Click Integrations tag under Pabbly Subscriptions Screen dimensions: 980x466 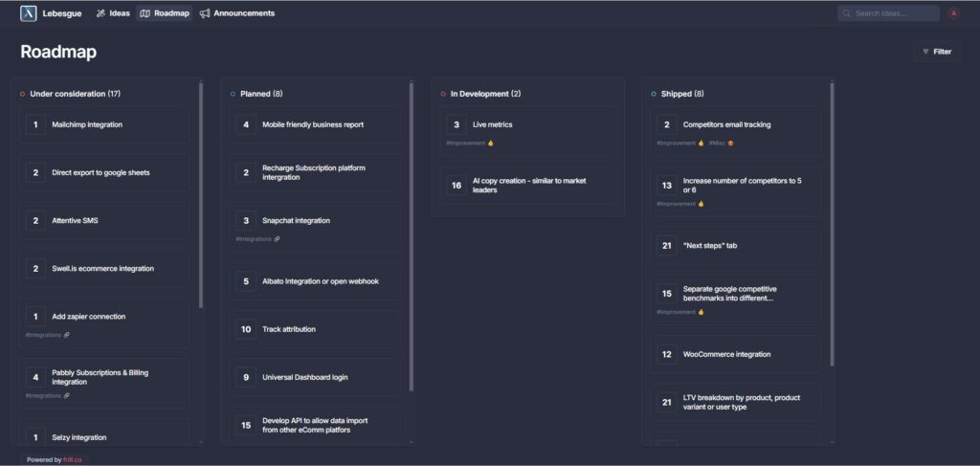tap(48, 395)
